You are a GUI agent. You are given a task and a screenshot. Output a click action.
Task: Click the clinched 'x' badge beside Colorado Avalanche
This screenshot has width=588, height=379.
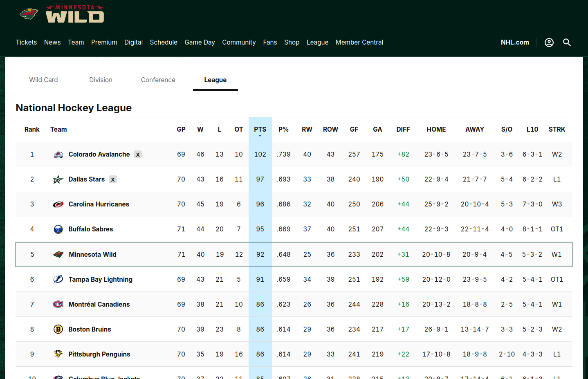pyautogui.click(x=138, y=155)
